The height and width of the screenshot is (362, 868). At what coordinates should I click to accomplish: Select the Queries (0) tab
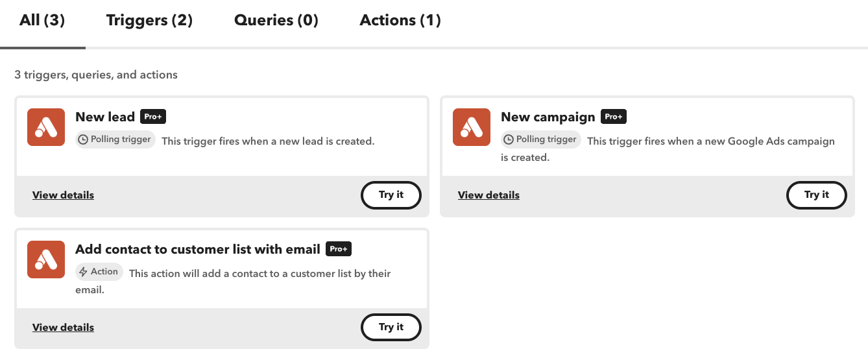(x=276, y=21)
